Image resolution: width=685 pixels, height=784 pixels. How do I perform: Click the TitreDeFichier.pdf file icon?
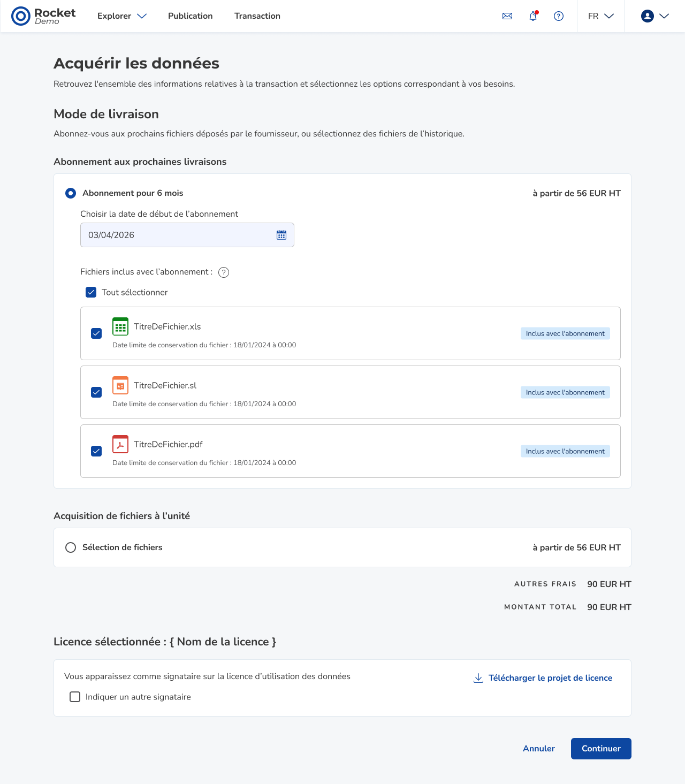click(120, 444)
